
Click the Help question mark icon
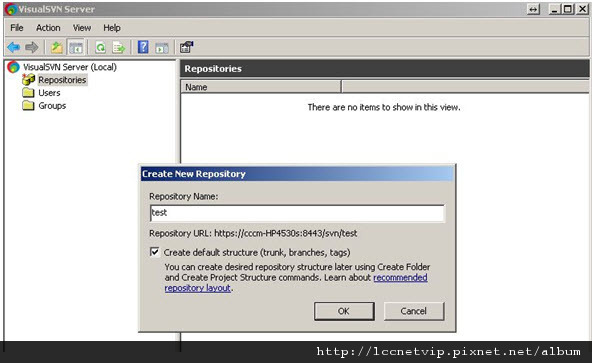coord(143,47)
